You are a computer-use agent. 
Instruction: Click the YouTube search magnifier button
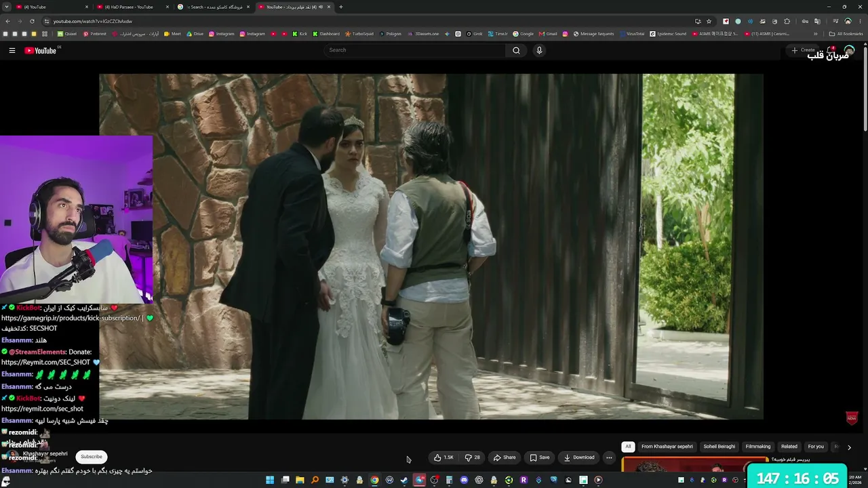click(516, 50)
